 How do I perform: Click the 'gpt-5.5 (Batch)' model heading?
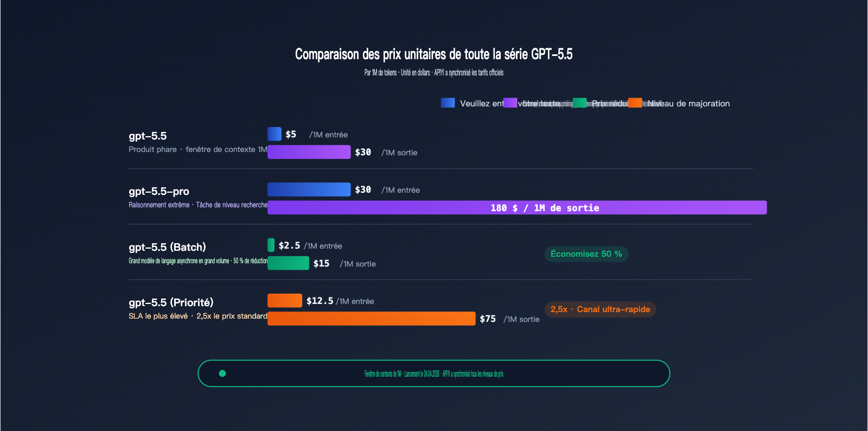pyautogui.click(x=167, y=247)
